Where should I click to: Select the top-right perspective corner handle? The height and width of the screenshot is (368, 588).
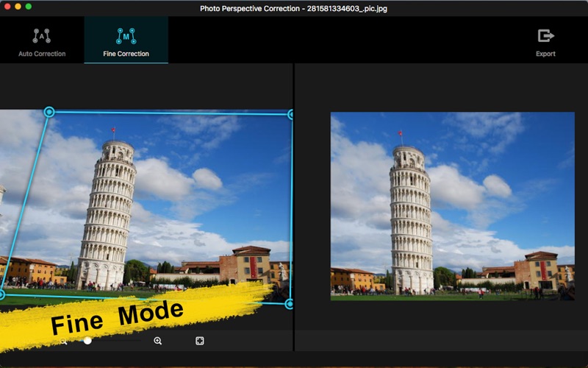point(291,114)
